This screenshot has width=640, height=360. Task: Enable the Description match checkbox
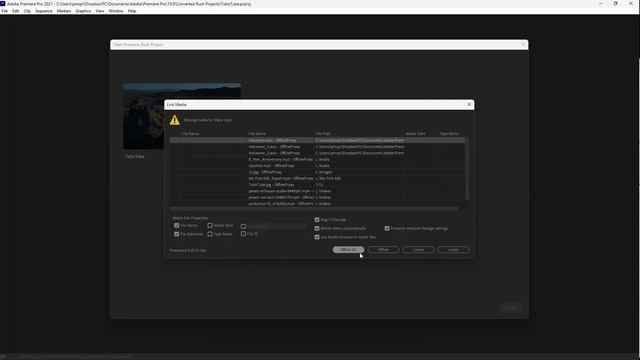click(x=243, y=226)
